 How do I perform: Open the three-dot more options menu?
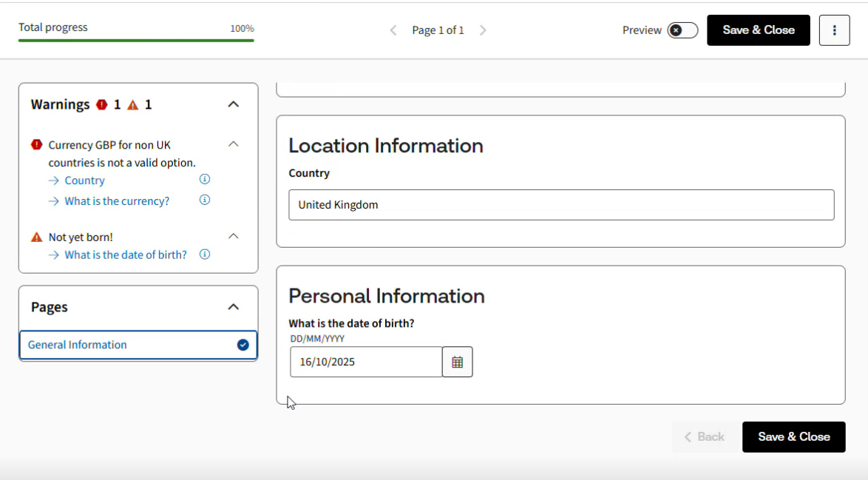pyautogui.click(x=834, y=30)
